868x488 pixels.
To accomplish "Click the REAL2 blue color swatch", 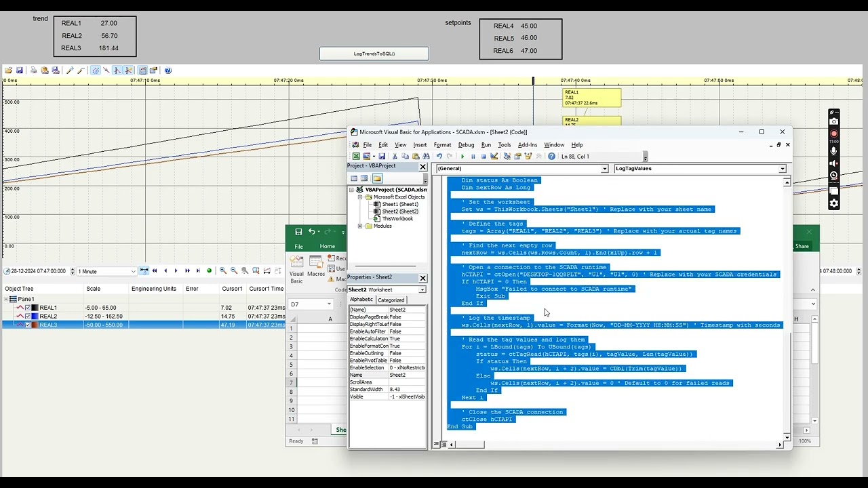I will [35, 317].
